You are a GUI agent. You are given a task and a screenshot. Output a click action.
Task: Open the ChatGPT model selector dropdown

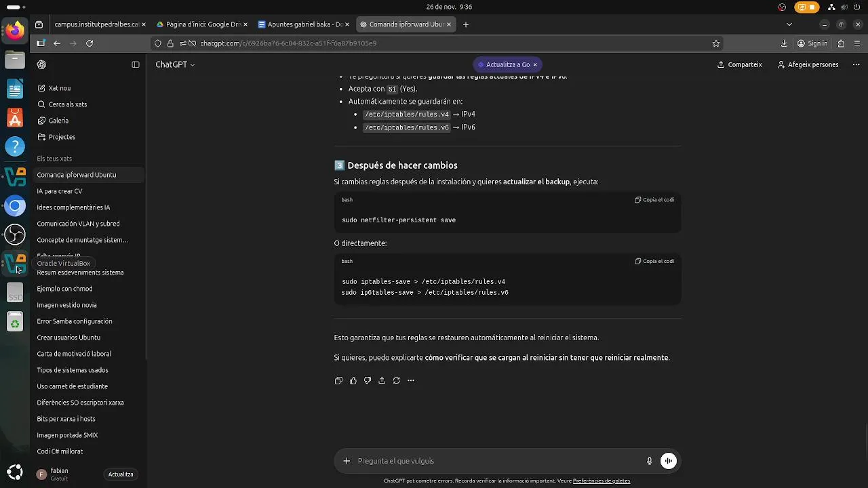tap(175, 64)
